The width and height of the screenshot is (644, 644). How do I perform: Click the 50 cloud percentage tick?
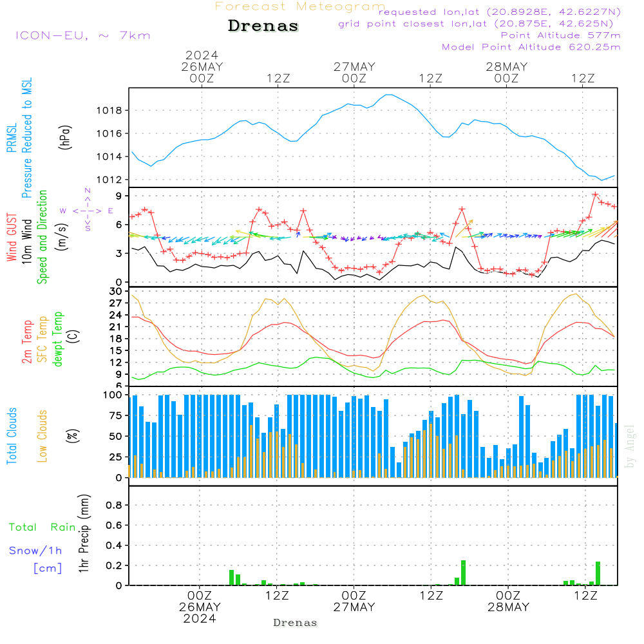coord(115,436)
